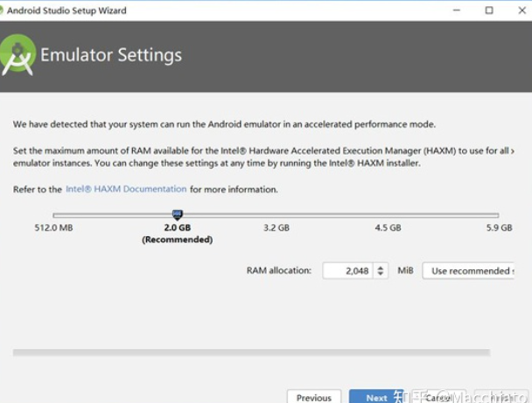The image size is (532, 403).
Task: Increase RAM allocation with the up arrow
Action: pos(381,268)
